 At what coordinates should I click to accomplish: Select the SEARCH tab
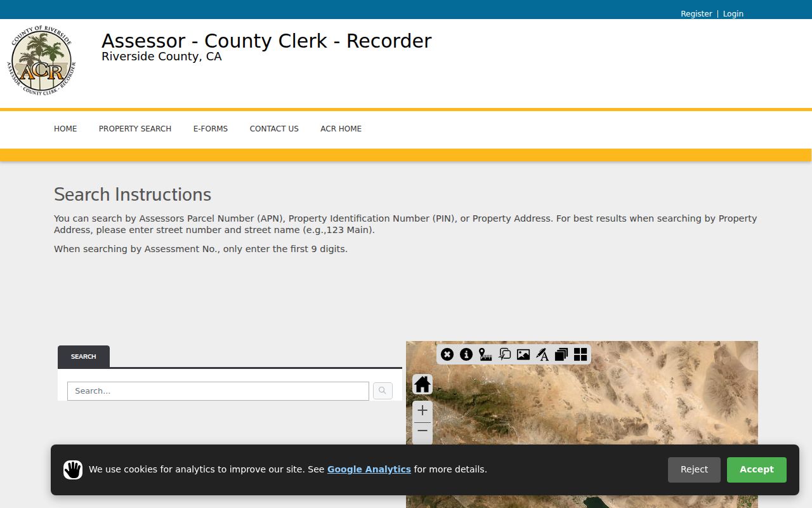pos(84,357)
